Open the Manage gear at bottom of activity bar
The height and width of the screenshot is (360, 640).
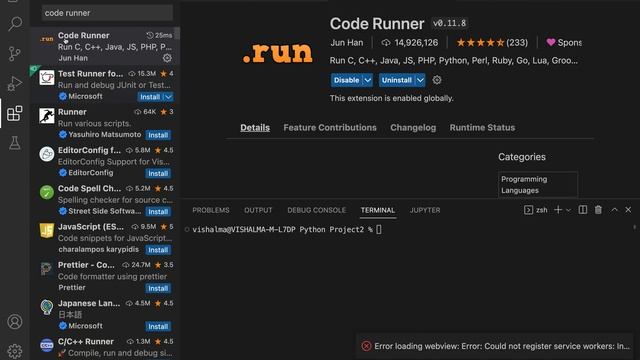click(15, 351)
